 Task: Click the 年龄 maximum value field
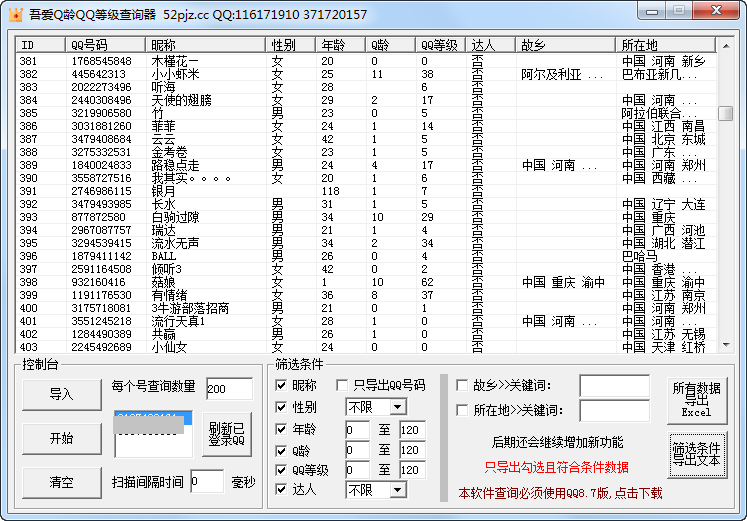(413, 430)
